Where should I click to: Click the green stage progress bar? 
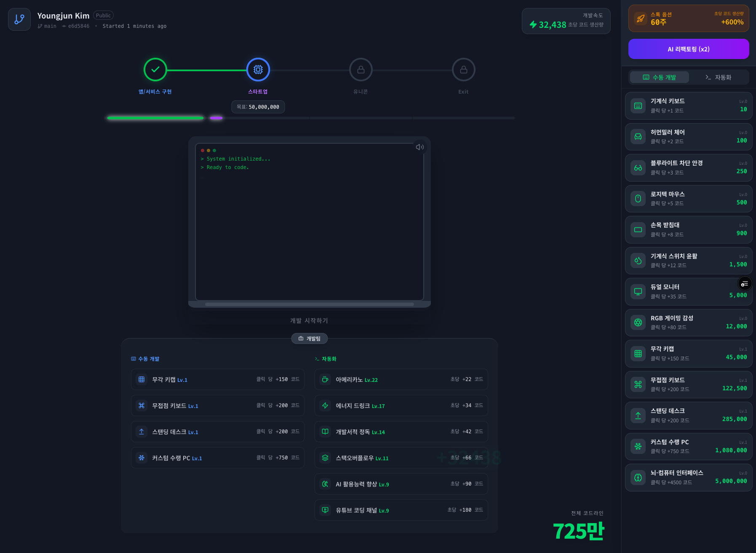(x=155, y=118)
